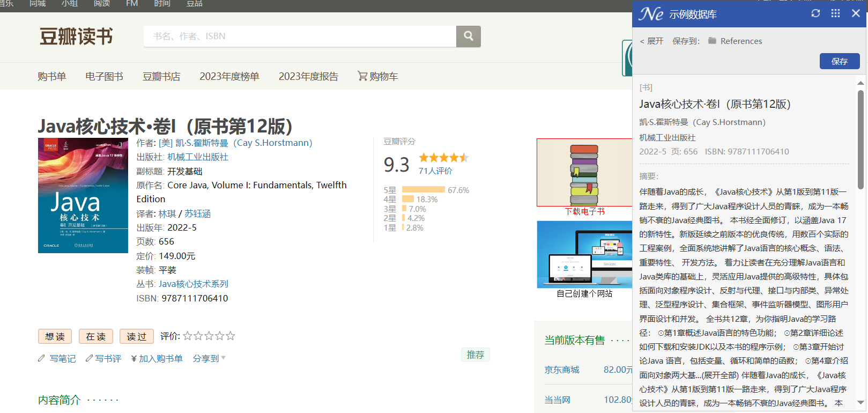Mark the book as 想读
The width and height of the screenshot is (868, 413).
coord(55,336)
